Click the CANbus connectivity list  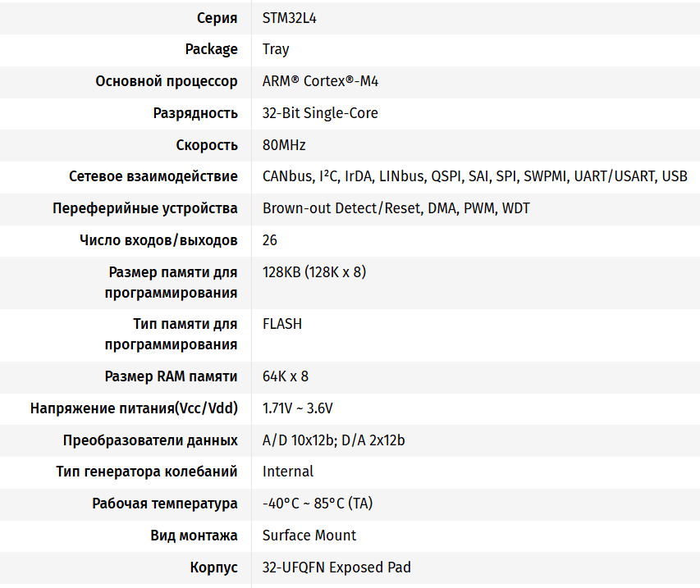tap(474, 176)
